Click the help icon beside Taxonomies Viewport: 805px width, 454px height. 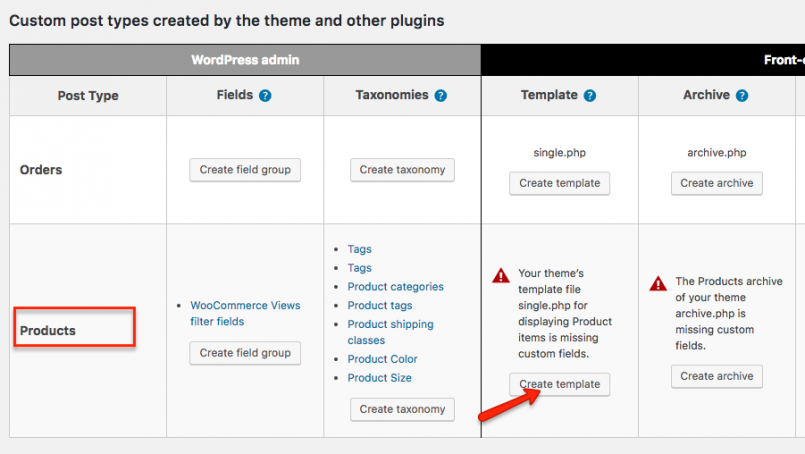[440, 96]
